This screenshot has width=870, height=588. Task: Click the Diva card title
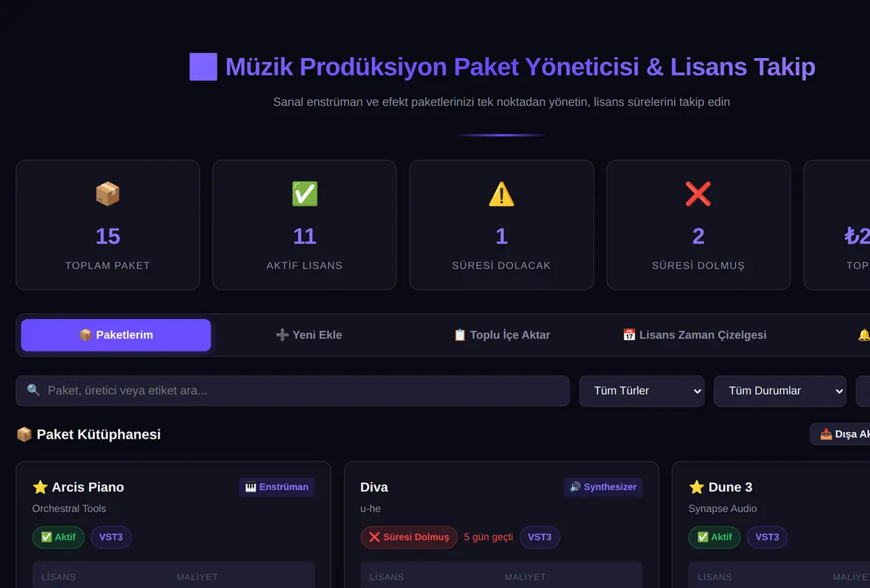click(374, 487)
